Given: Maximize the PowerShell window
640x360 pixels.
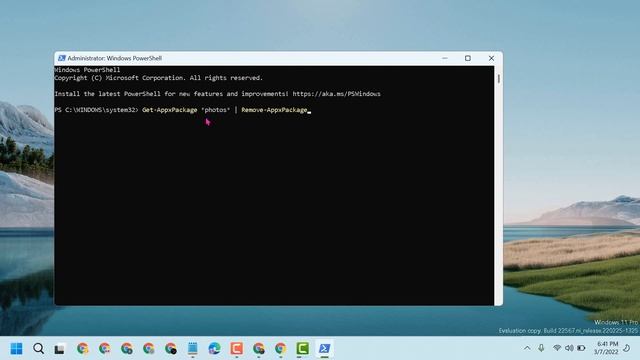Looking at the screenshot, I should coord(468,58).
